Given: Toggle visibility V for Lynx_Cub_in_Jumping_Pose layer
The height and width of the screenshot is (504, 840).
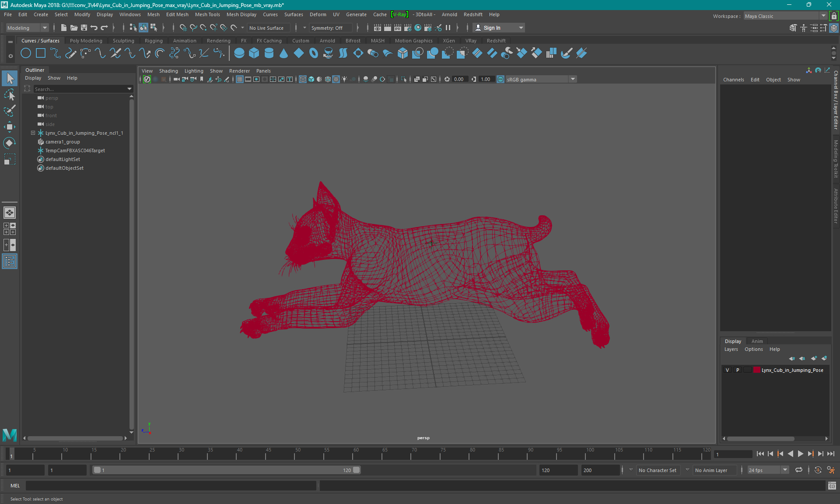Looking at the screenshot, I should 727,370.
